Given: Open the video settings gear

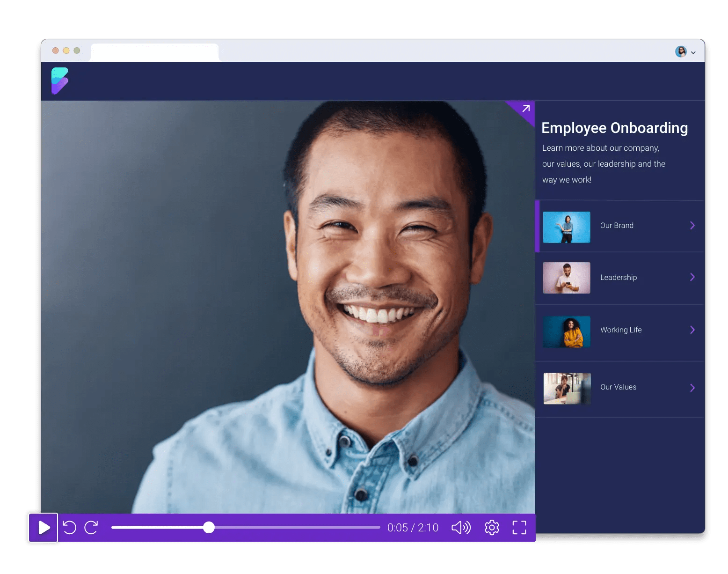Looking at the screenshot, I should pos(492,528).
